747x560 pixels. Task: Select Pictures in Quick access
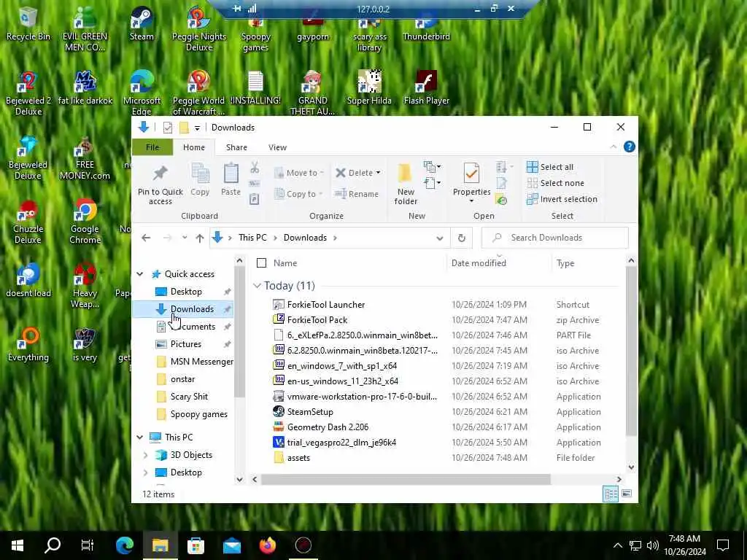186,344
